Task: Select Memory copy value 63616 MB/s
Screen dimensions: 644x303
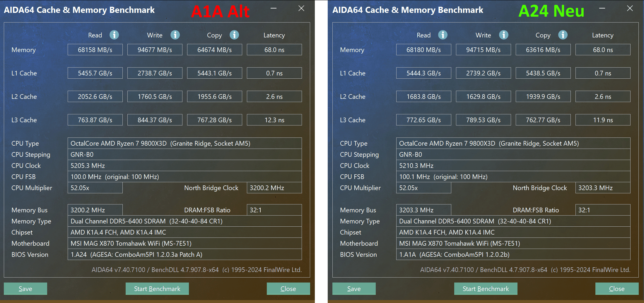Action: pyautogui.click(x=543, y=50)
